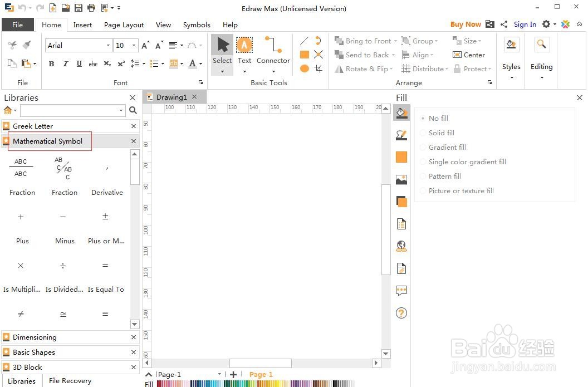
Task: Close the Drawing1 document tab
Action: coord(194,97)
